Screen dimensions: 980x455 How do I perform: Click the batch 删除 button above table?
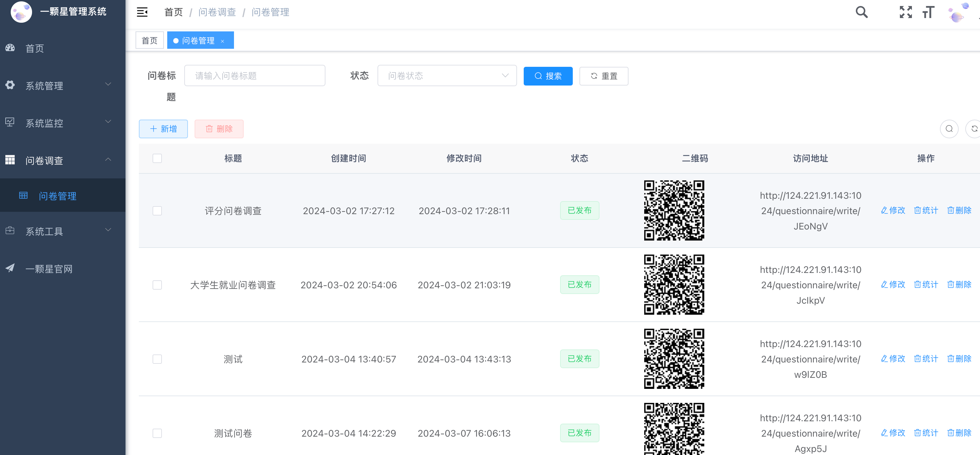(x=219, y=129)
